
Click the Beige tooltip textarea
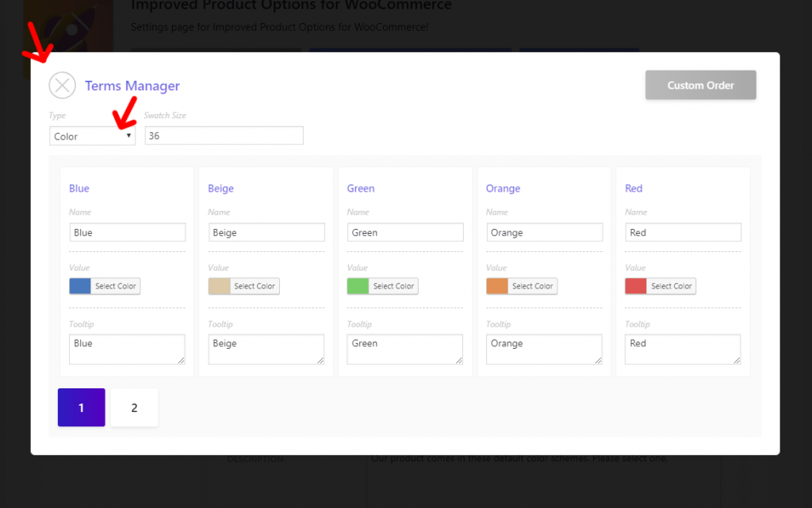coord(266,349)
